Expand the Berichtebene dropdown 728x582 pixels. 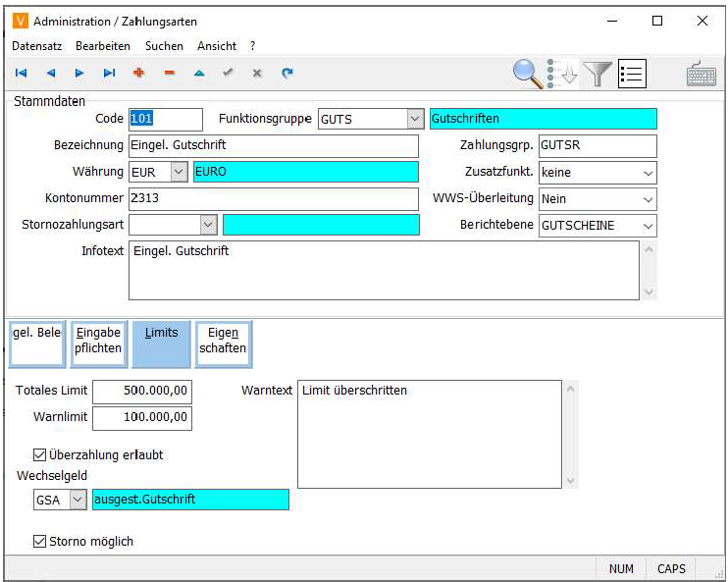click(648, 226)
